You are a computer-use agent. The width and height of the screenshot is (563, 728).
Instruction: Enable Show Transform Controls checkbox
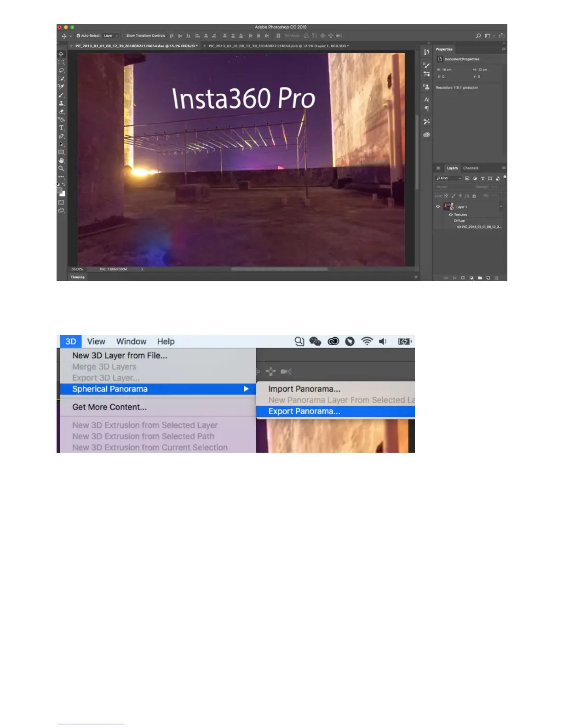tap(123, 35)
